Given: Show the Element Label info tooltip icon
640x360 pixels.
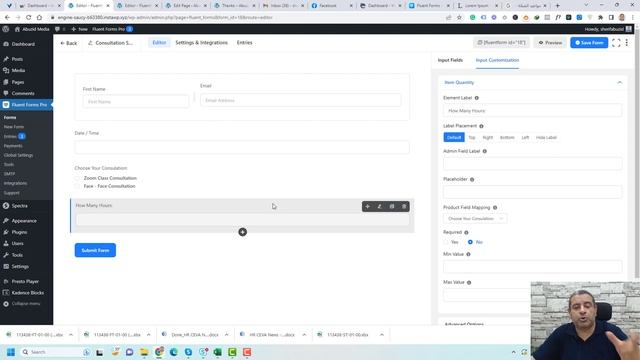Looking at the screenshot, I should point(477,98).
